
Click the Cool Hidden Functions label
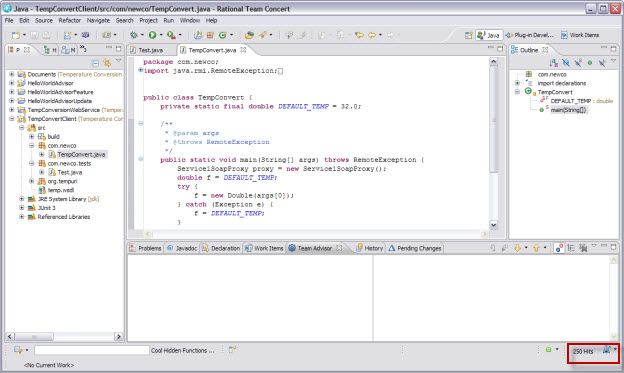(182, 350)
